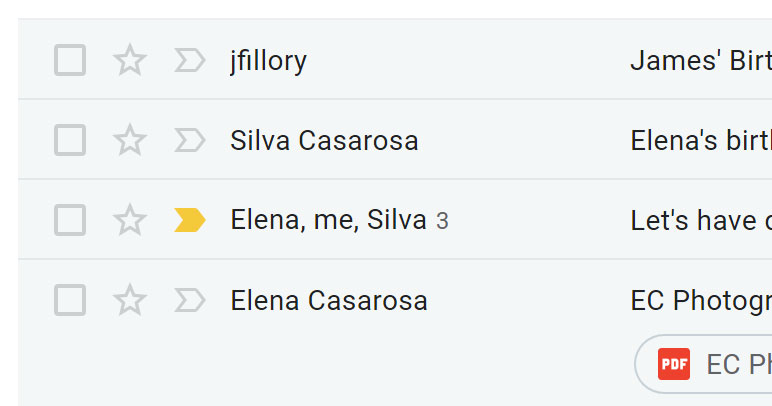The height and width of the screenshot is (406, 772).
Task: Mark Elena Casarosa email as important
Action: tap(189, 300)
